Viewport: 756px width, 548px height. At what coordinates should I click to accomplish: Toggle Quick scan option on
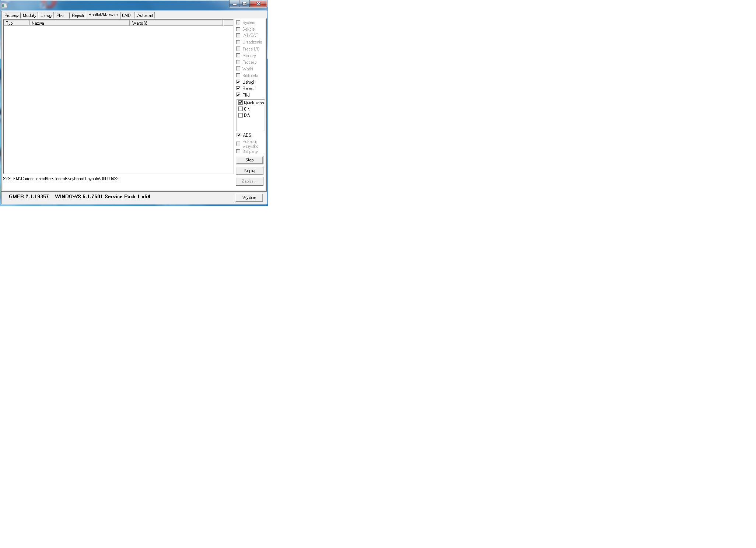(241, 102)
